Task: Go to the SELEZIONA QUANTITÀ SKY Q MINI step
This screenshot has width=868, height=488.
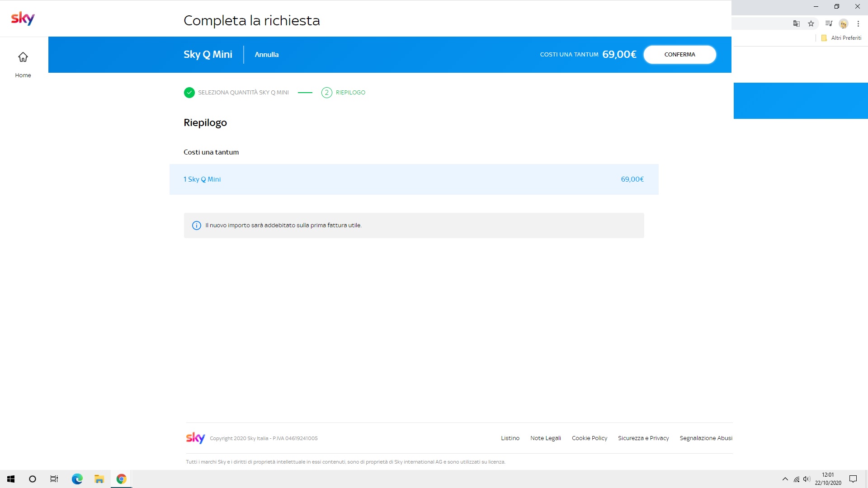Action: click(243, 93)
